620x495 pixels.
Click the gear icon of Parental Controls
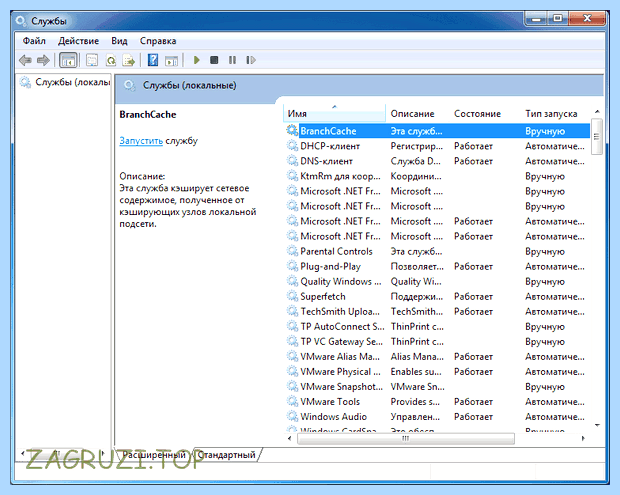coord(292,251)
